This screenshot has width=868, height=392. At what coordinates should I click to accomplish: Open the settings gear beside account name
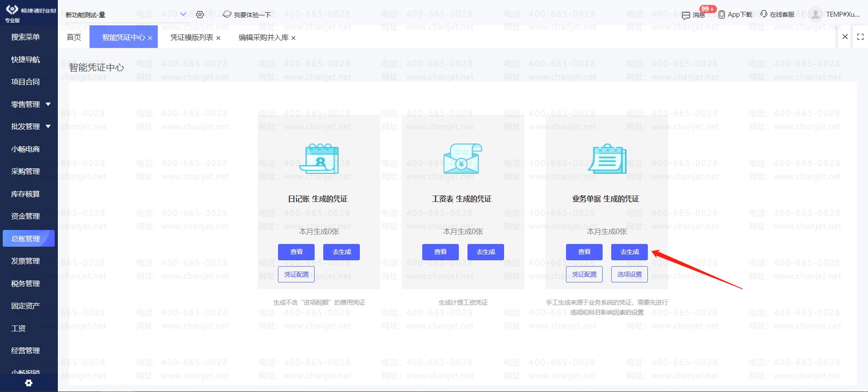[x=200, y=15]
